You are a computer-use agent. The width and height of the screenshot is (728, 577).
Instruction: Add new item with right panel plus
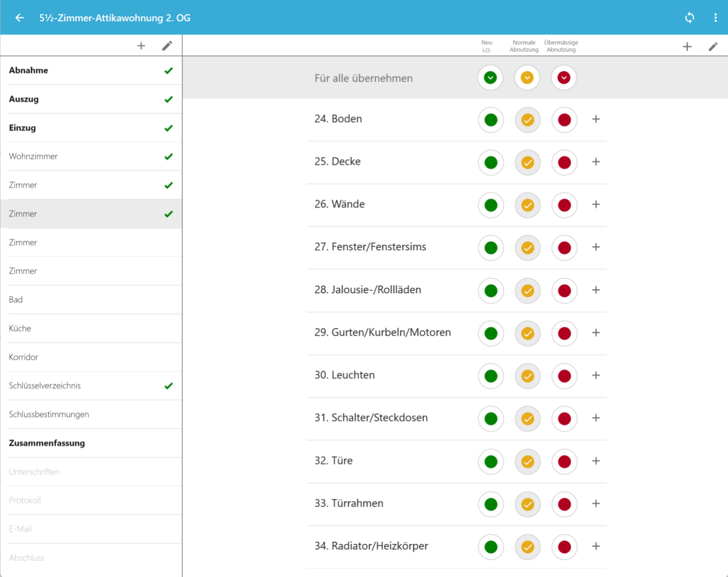[687, 46]
